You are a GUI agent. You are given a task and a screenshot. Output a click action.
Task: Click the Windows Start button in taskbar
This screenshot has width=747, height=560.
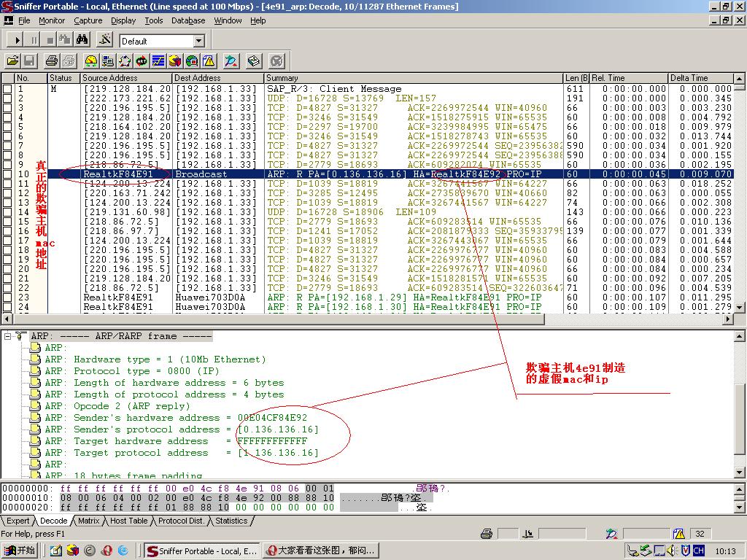(20, 551)
